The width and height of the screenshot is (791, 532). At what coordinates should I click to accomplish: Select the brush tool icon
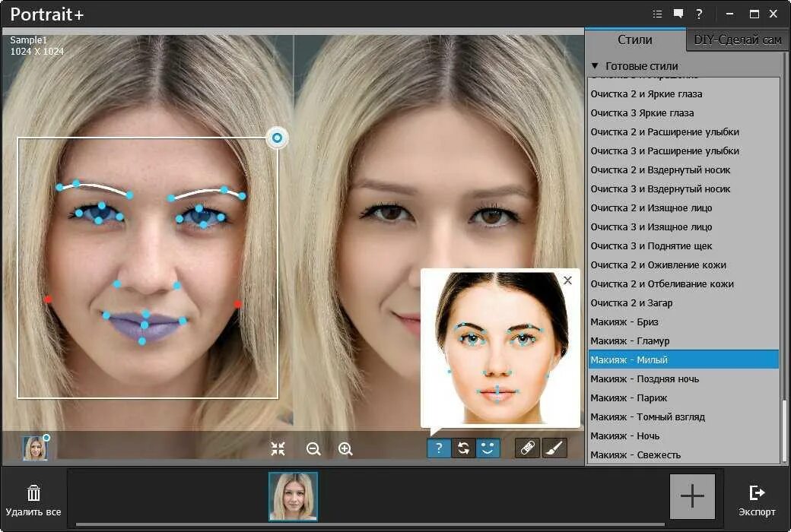554,448
